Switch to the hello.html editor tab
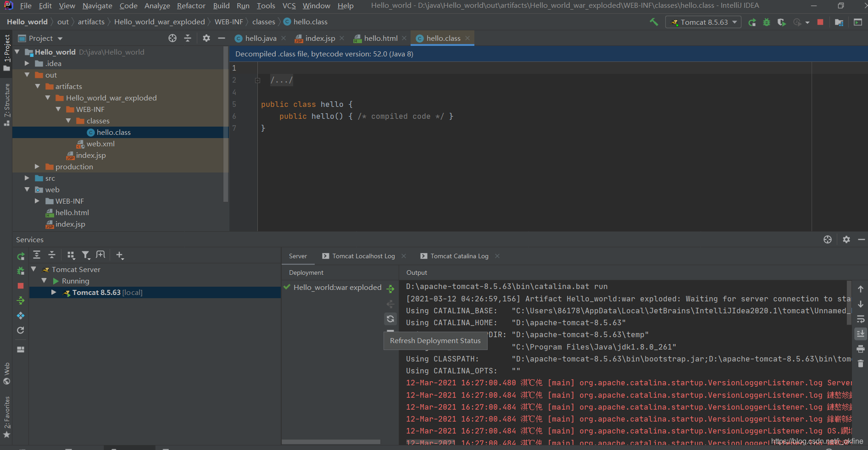 [380, 38]
